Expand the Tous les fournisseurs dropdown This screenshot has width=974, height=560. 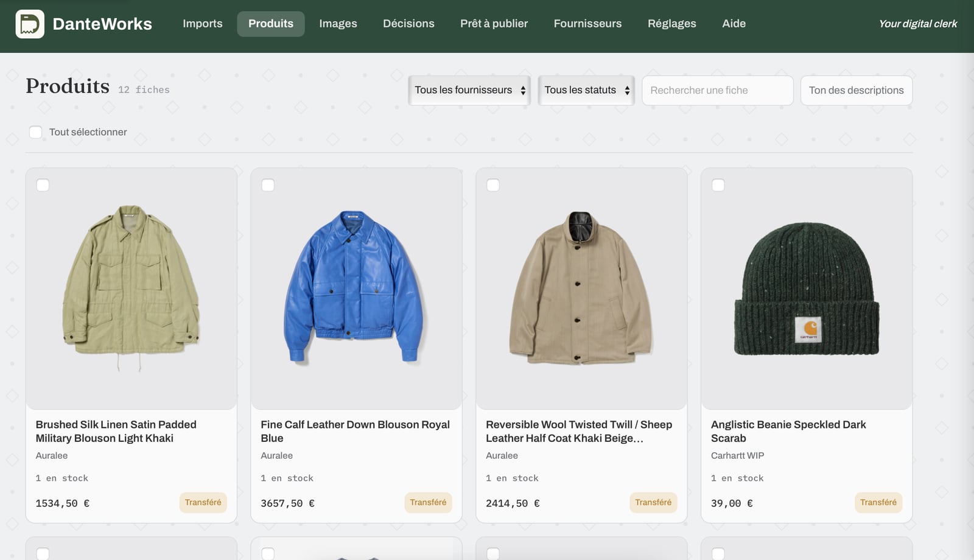tap(469, 90)
